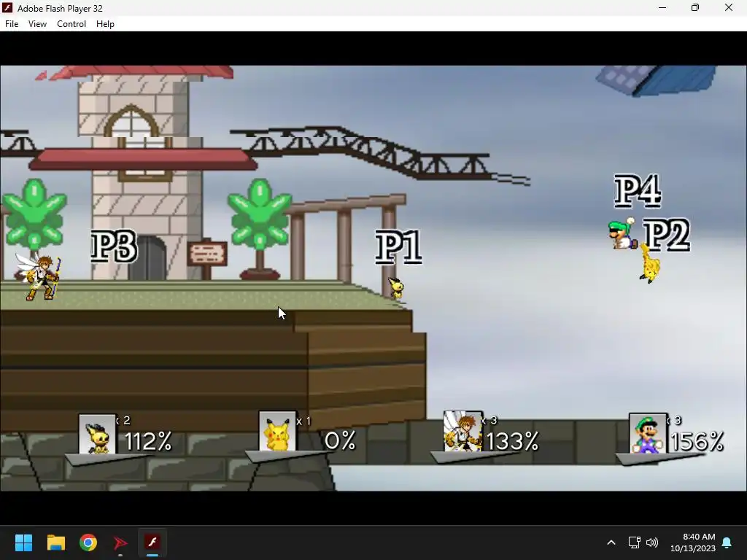
Task: Open network status tray icon
Action: point(634,542)
